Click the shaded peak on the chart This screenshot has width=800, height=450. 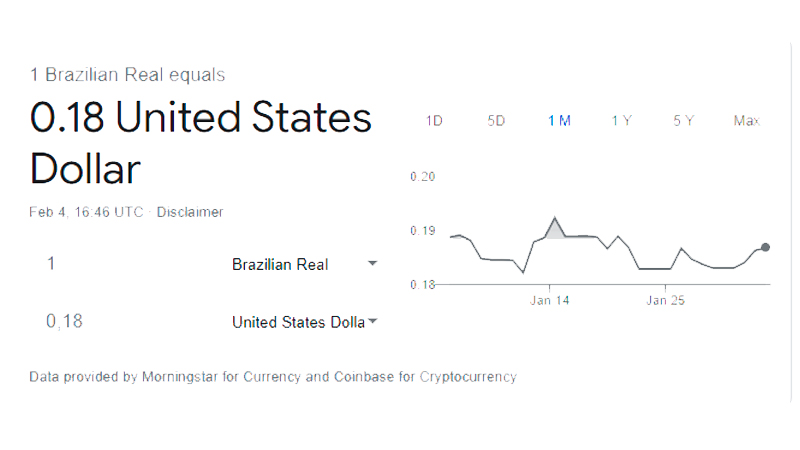[x=555, y=229]
